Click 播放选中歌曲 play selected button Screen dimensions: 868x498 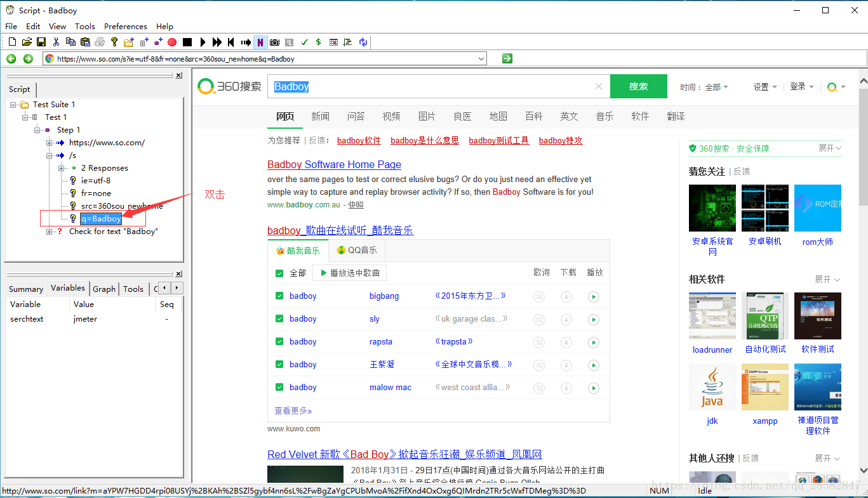(x=350, y=273)
